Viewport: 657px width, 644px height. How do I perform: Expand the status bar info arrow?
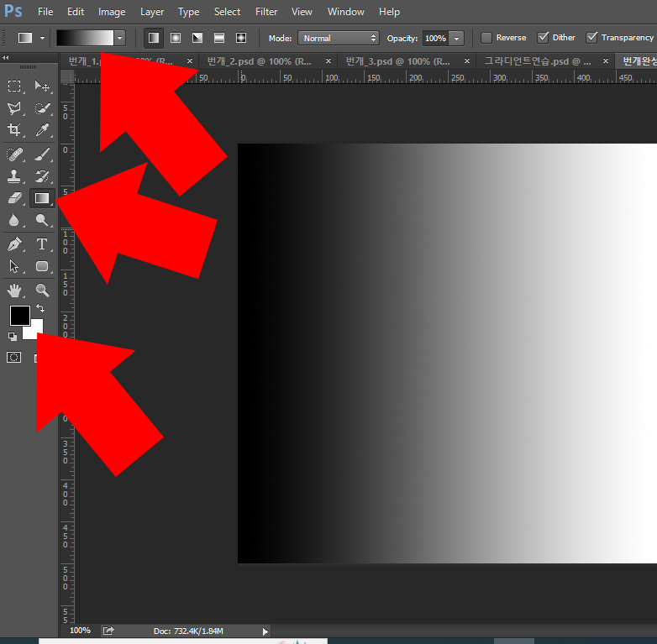[265, 631]
